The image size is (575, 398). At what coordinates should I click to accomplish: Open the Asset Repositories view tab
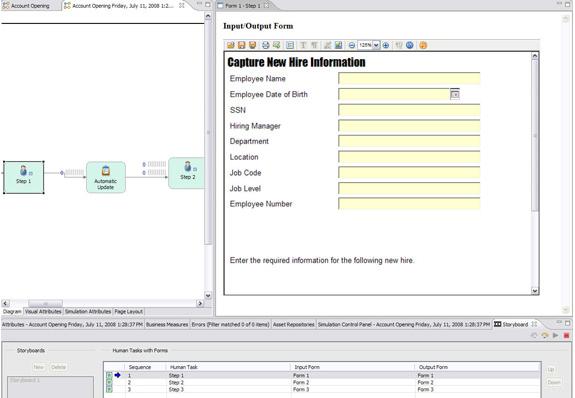[293, 324]
